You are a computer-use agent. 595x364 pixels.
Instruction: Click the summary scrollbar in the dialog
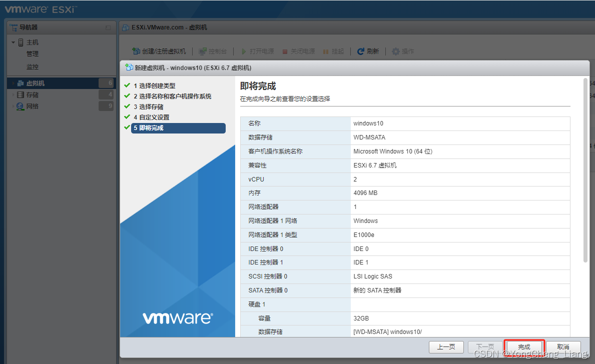pos(585,170)
